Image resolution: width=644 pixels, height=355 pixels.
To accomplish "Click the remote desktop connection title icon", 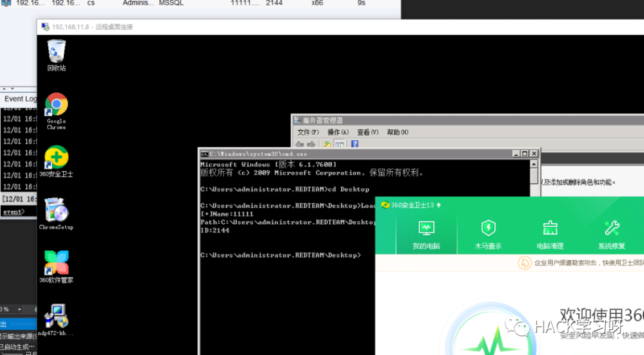I will click(x=45, y=27).
